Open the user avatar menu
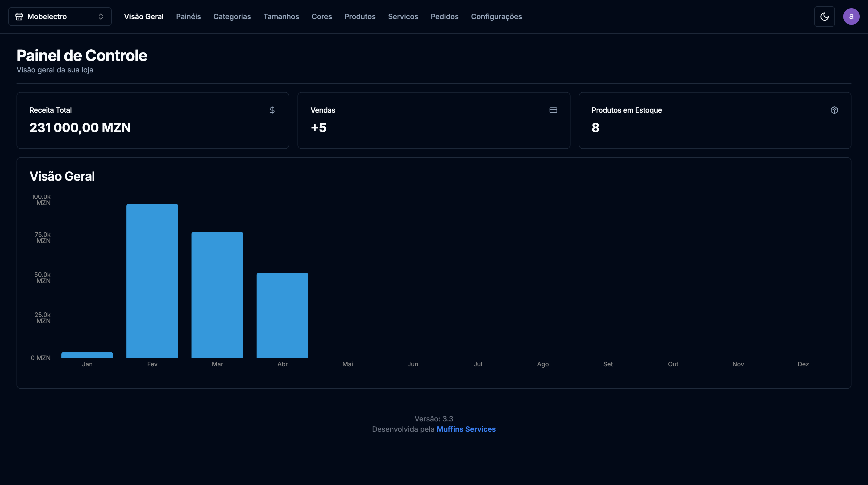This screenshot has width=868, height=485. point(851,17)
